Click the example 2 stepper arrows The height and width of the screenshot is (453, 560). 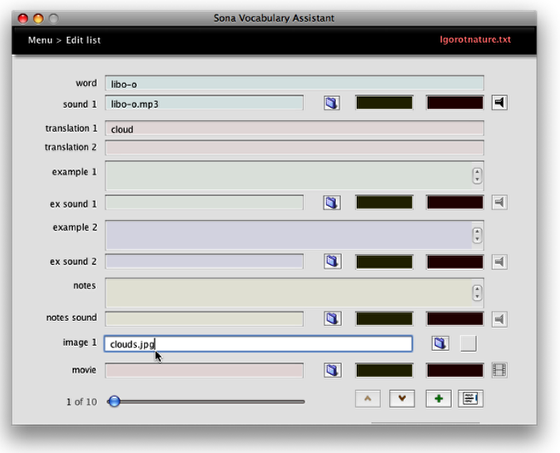[477, 235]
